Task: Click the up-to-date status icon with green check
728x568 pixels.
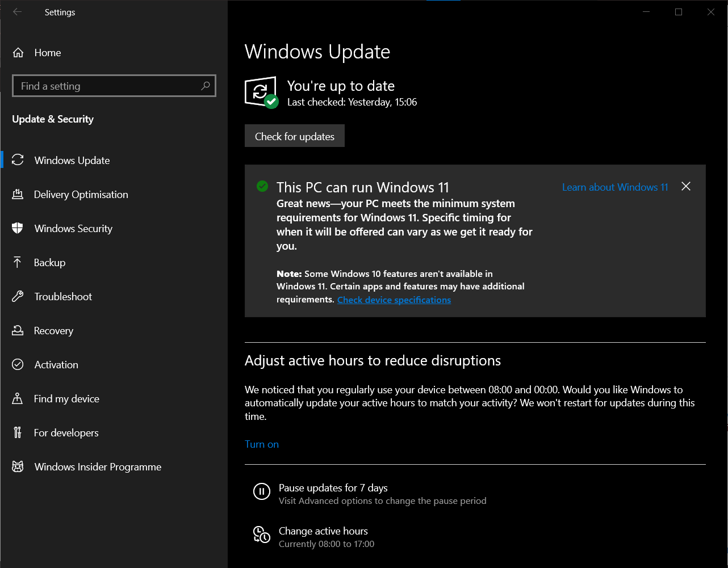Action: (x=261, y=92)
